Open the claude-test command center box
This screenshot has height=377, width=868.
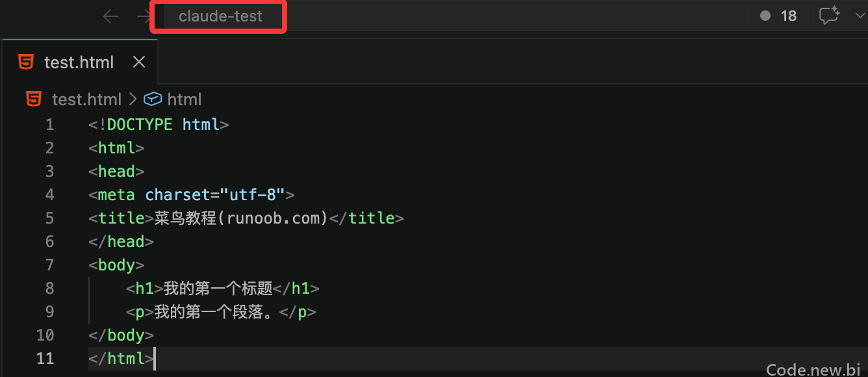coord(220,16)
